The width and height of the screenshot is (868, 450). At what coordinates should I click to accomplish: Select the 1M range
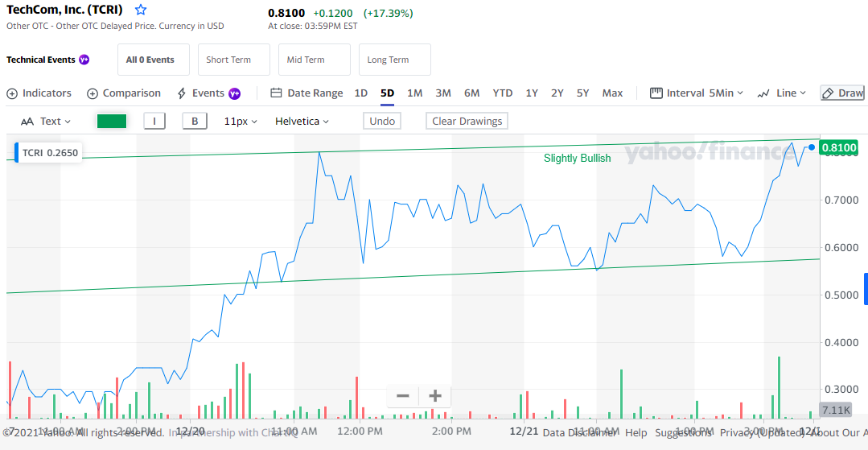point(414,93)
